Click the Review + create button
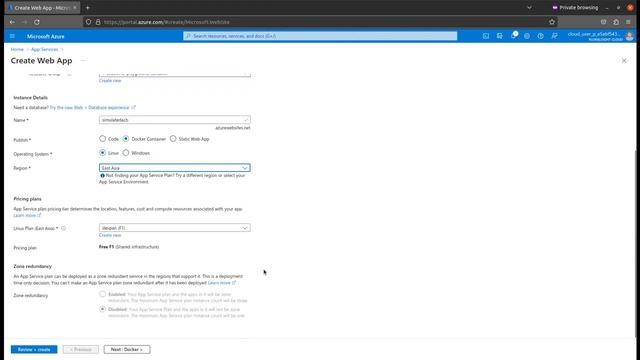The width and height of the screenshot is (640, 360). (34, 349)
